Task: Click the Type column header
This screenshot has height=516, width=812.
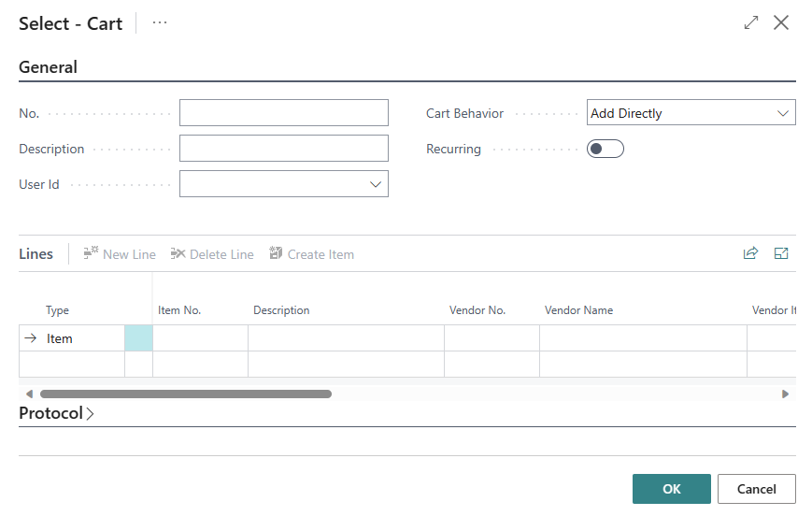Action: [57, 310]
